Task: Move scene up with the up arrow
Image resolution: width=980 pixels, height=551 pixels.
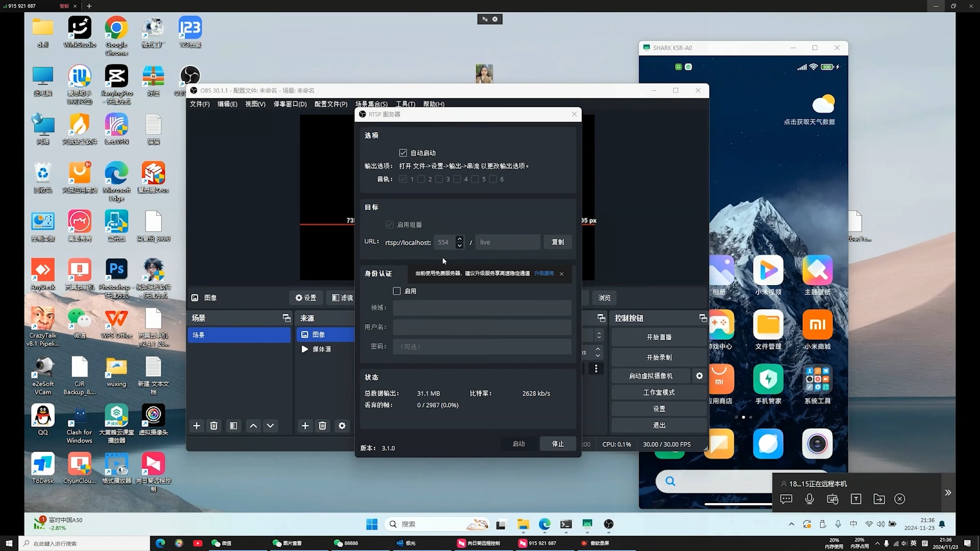Action: (253, 425)
